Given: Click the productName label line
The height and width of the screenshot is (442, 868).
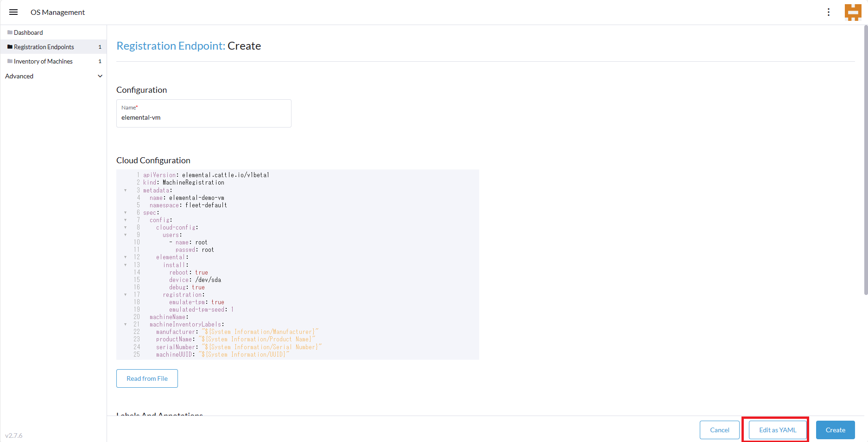Looking at the screenshot, I should pos(235,339).
